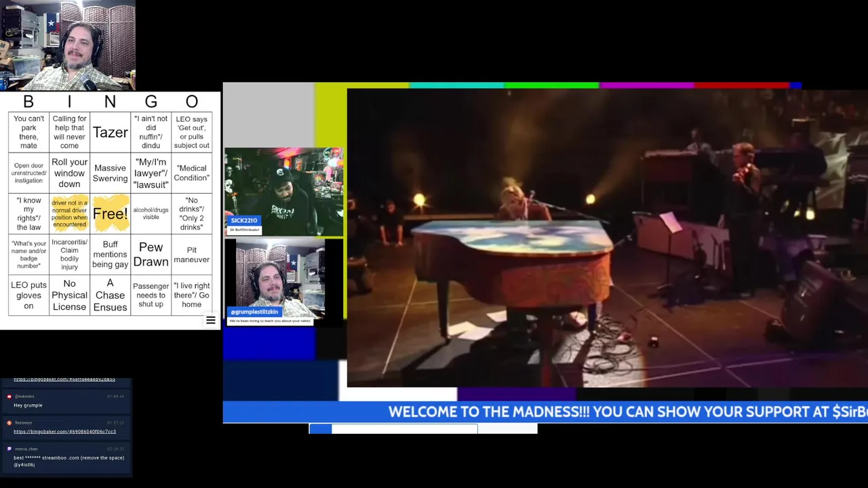Click the Restream avatar icon in chat
Image resolution: width=868 pixels, height=488 pixels.
pyautogui.click(x=9, y=423)
